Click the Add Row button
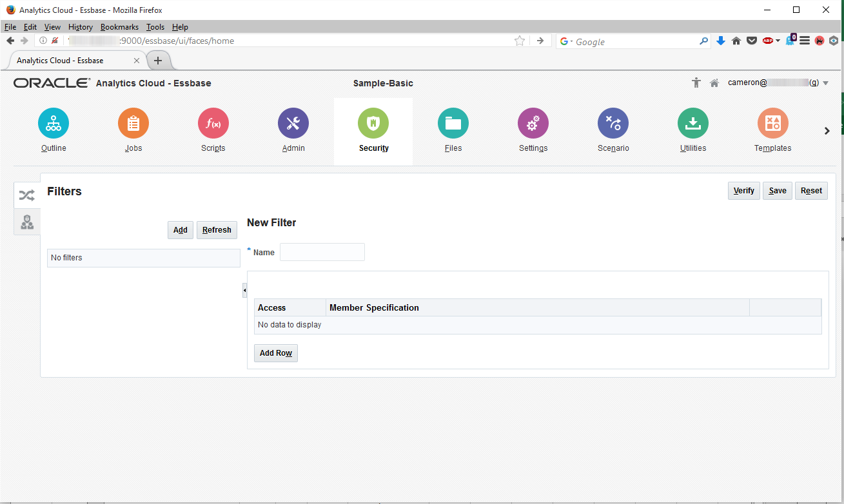The width and height of the screenshot is (844, 504). tap(276, 353)
